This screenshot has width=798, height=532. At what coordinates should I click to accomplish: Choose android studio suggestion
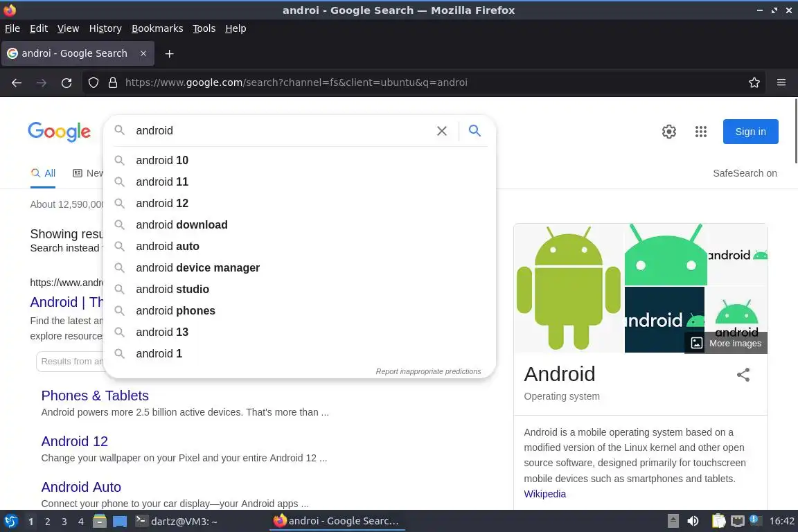[300, 289]
